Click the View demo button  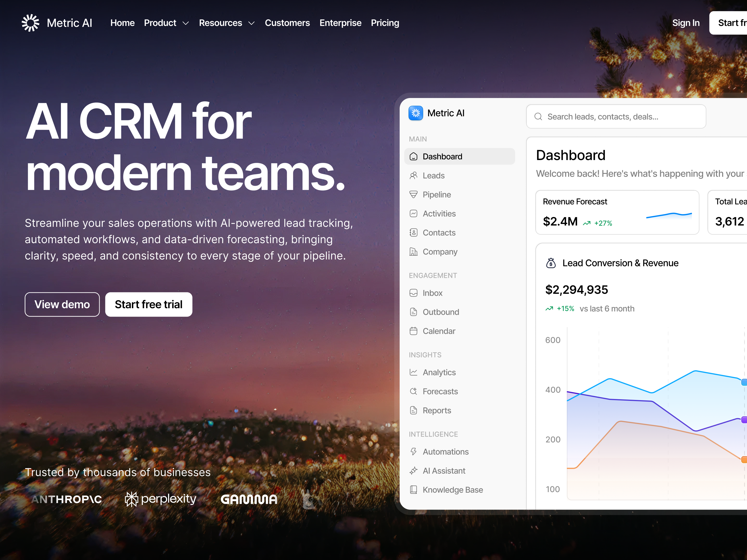(x=62, y=304)
